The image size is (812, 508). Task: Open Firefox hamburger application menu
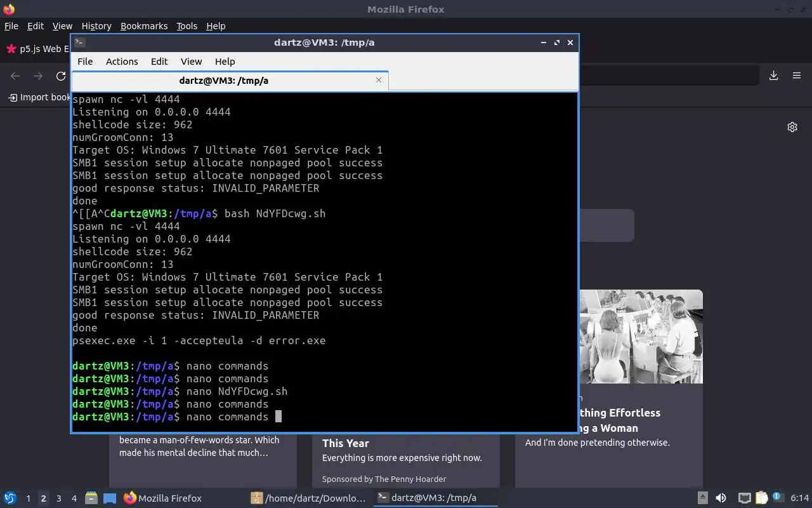click(x=797, y=76)
